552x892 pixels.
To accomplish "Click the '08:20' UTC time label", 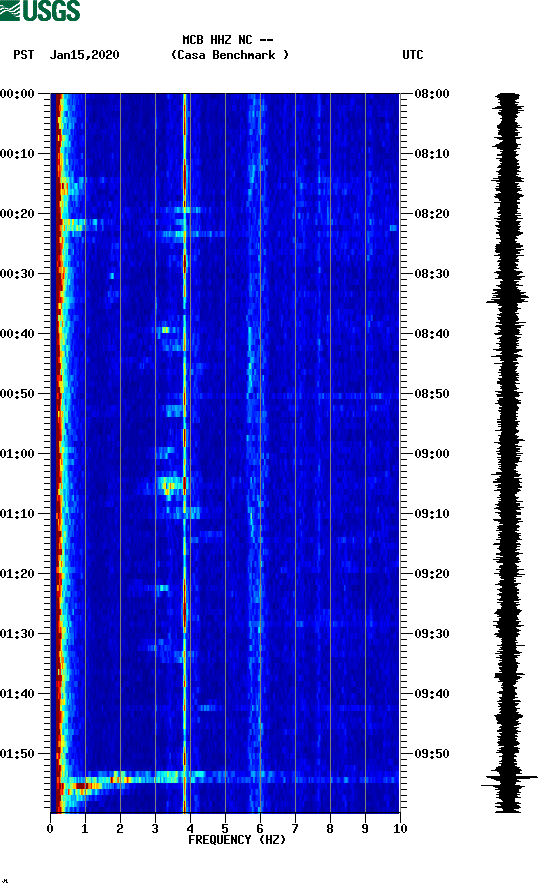I will tap(432, 213).
